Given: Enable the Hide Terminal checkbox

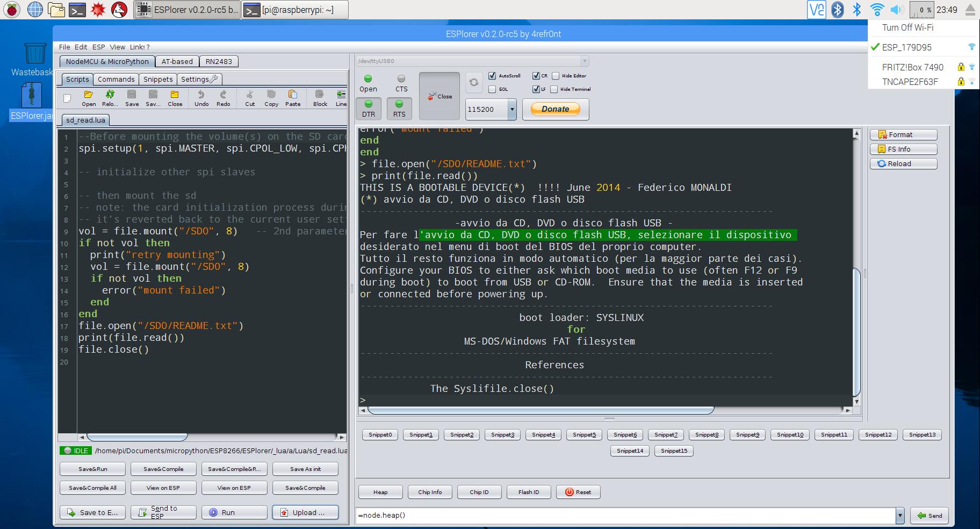Looking at the screenshot, I should 554,89.
